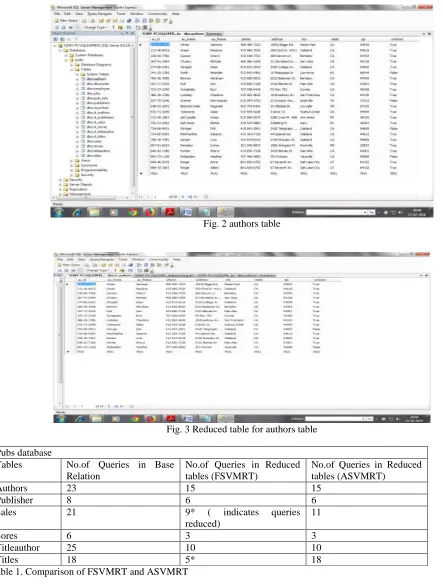Click the highlighted first au_id cell in Fig. 3

click(87, 284)
